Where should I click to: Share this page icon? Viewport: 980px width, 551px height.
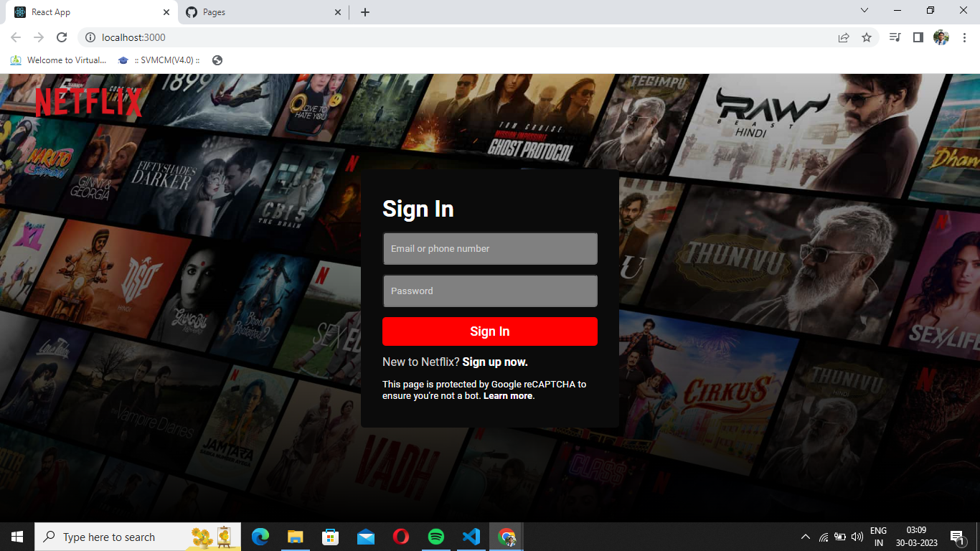click(844, 37)
